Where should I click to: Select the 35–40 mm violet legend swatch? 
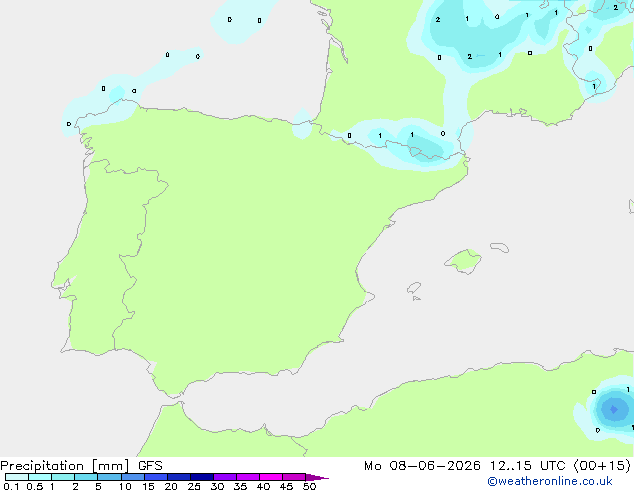point(248,477)
